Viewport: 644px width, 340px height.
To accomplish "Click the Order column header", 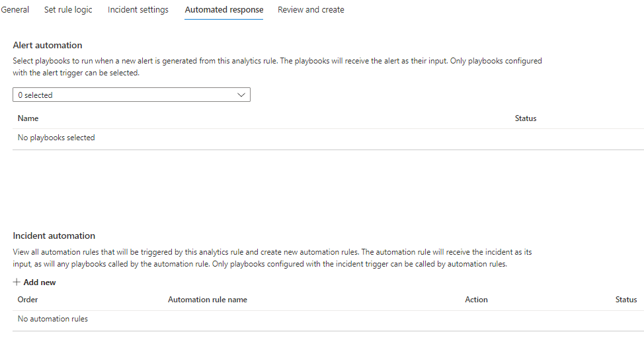I will click(28, 300).
